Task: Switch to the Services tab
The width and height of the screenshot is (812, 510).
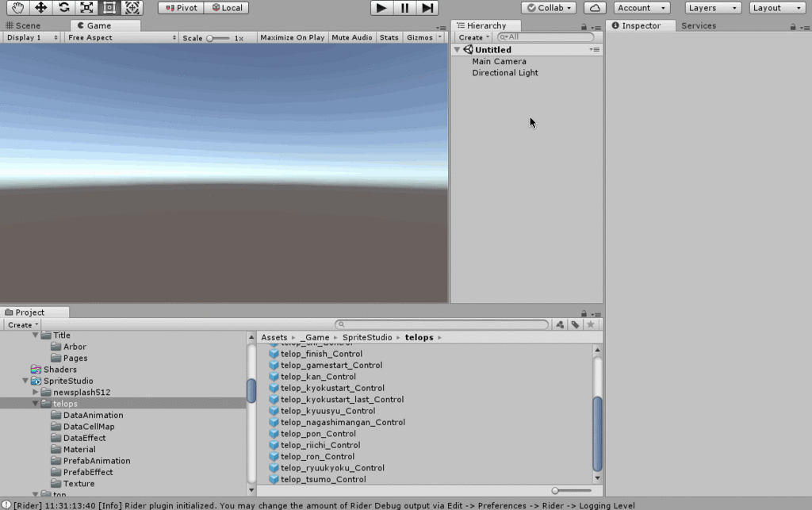Action: (x=699, y=25)
